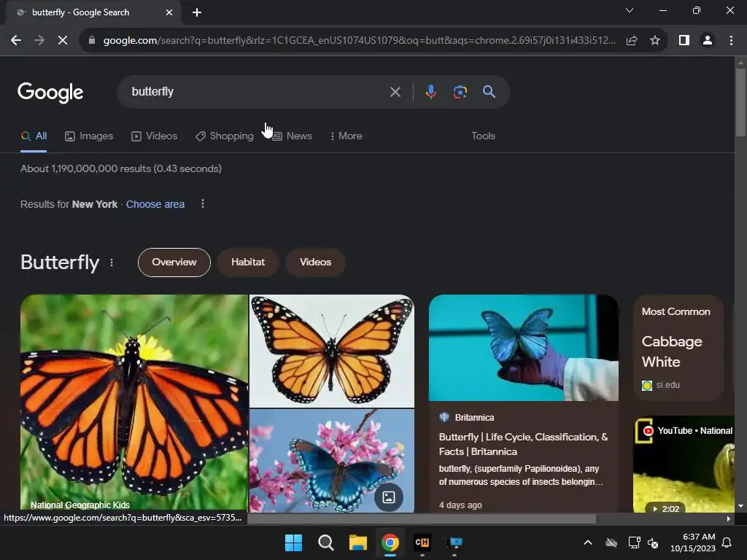Open Chrome's three-dot menu
This screenshot has width=747, height=560.
[731, 41]
